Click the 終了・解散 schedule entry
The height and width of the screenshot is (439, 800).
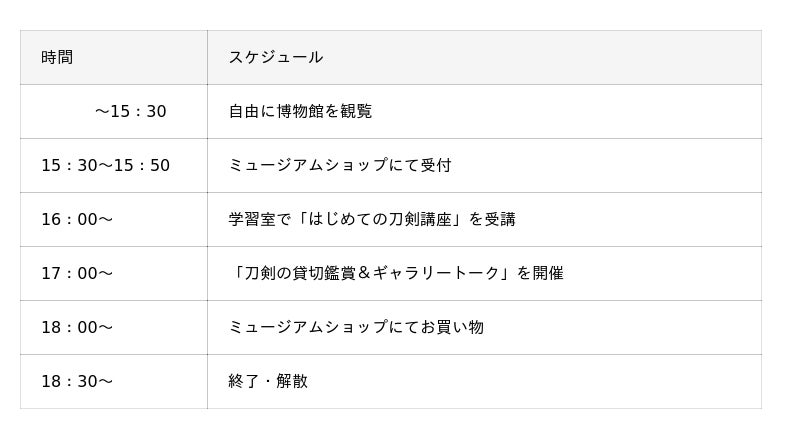point(268,381)
